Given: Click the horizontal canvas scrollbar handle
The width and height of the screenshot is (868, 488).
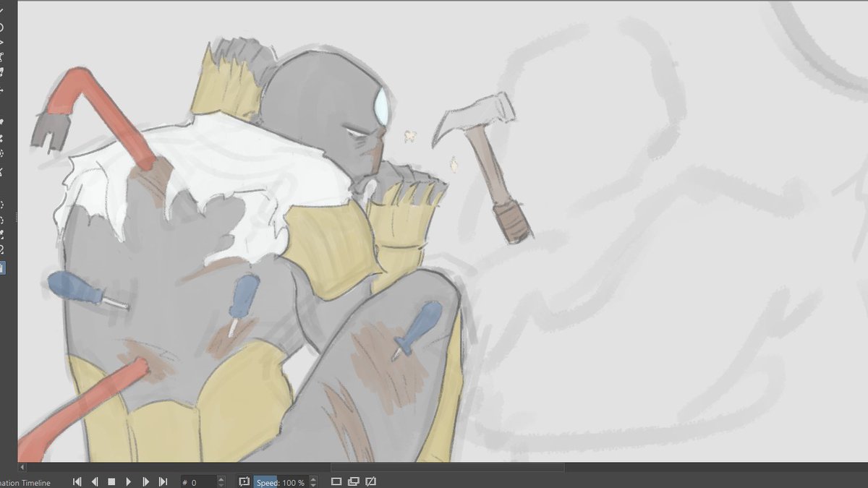Looking at the screenshot, I should [447, 468].
